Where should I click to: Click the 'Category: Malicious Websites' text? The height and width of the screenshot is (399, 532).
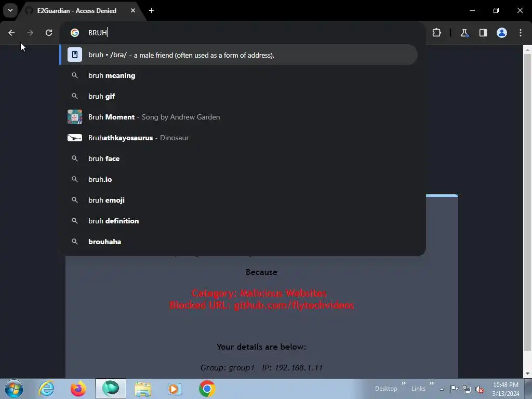259,293
